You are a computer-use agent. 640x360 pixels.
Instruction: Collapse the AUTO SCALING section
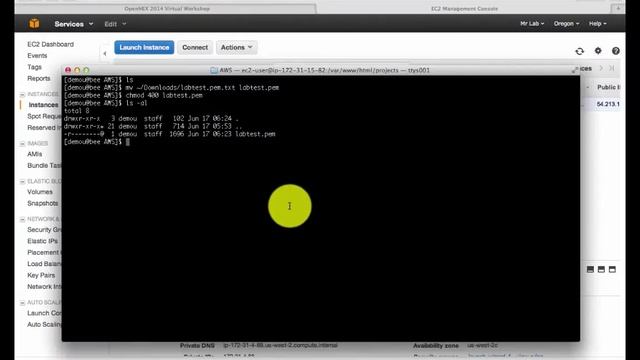[22, 303]
